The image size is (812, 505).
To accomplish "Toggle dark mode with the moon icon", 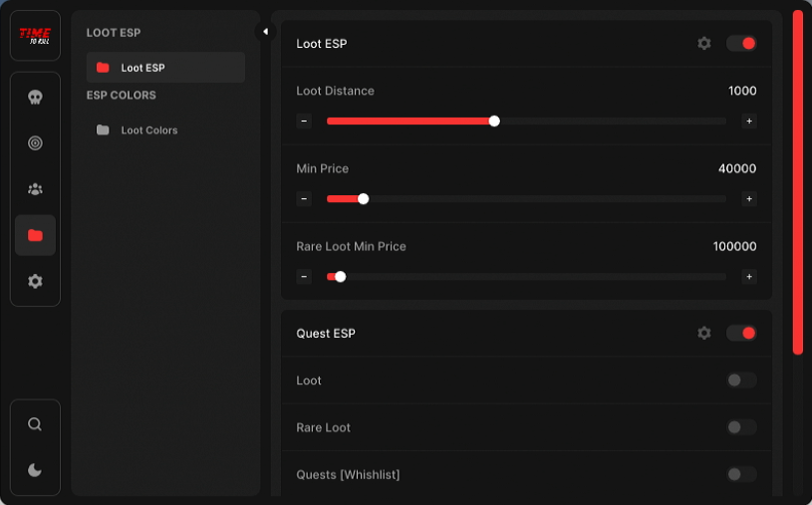I will click(x=35, y=470).
